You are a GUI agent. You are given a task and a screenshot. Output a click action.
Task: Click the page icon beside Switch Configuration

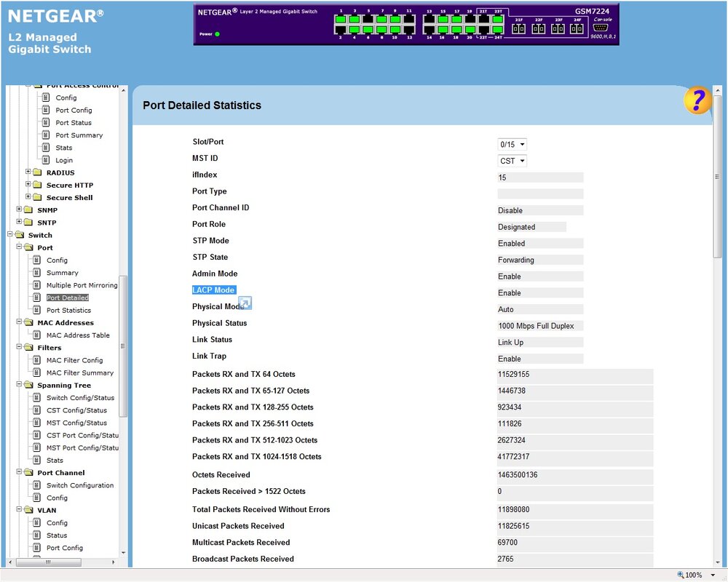(36, 485)
